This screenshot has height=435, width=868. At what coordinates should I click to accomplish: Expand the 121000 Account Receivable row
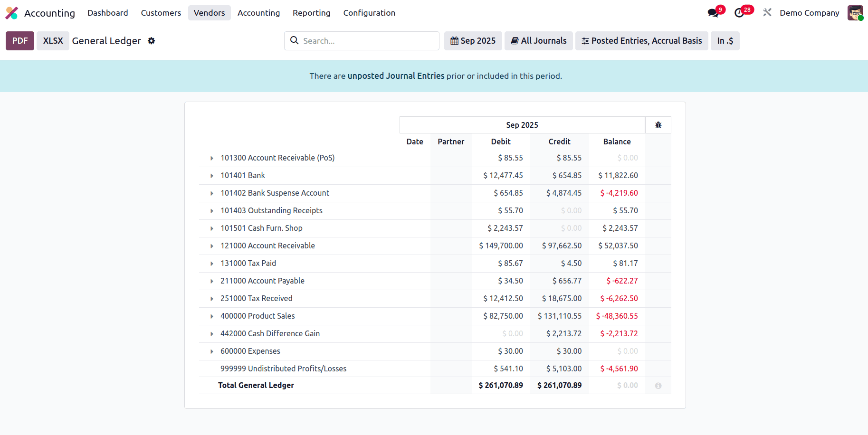tap(211, 246)
